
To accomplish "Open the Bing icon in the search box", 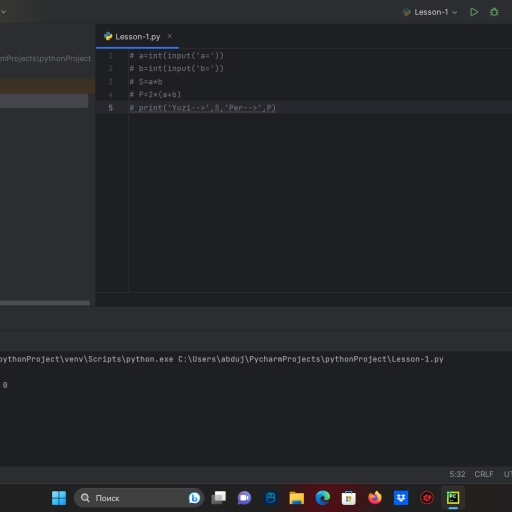I will point(194,498).
